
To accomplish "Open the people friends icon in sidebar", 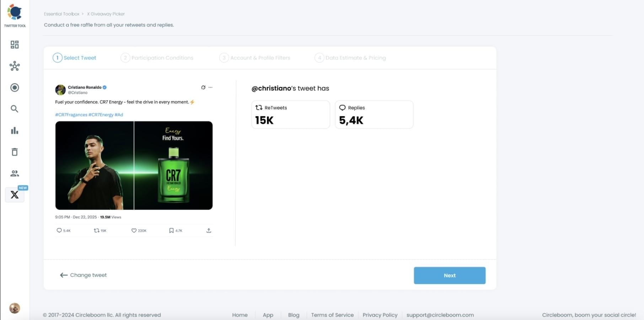I will coord(15,174).
